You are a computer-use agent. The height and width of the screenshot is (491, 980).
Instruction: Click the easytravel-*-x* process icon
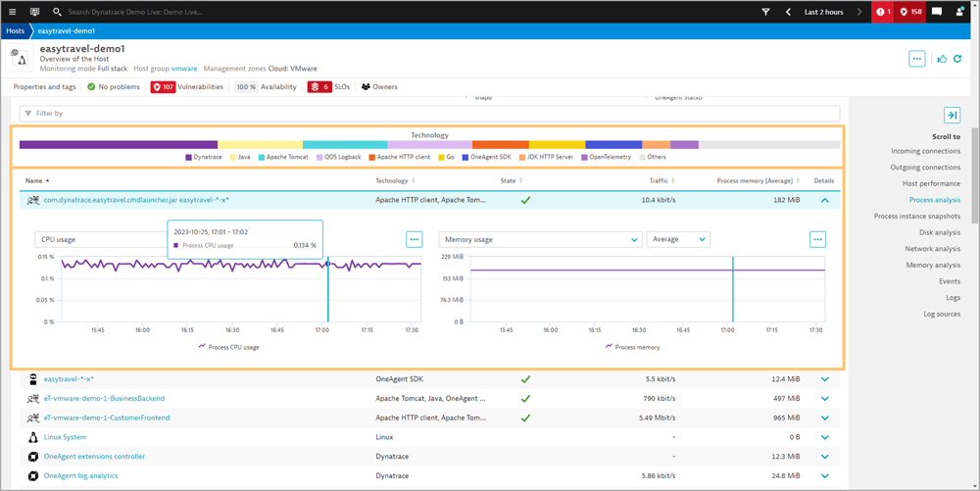(33, 379)
